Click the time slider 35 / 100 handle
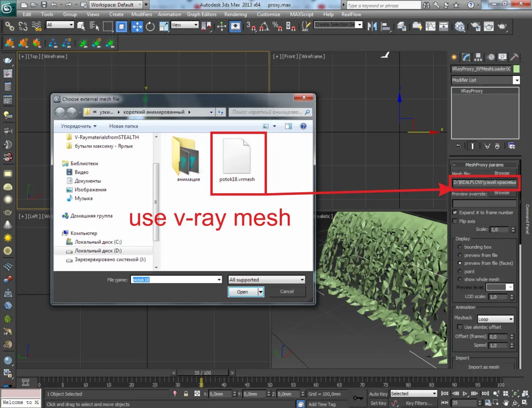 203,373
